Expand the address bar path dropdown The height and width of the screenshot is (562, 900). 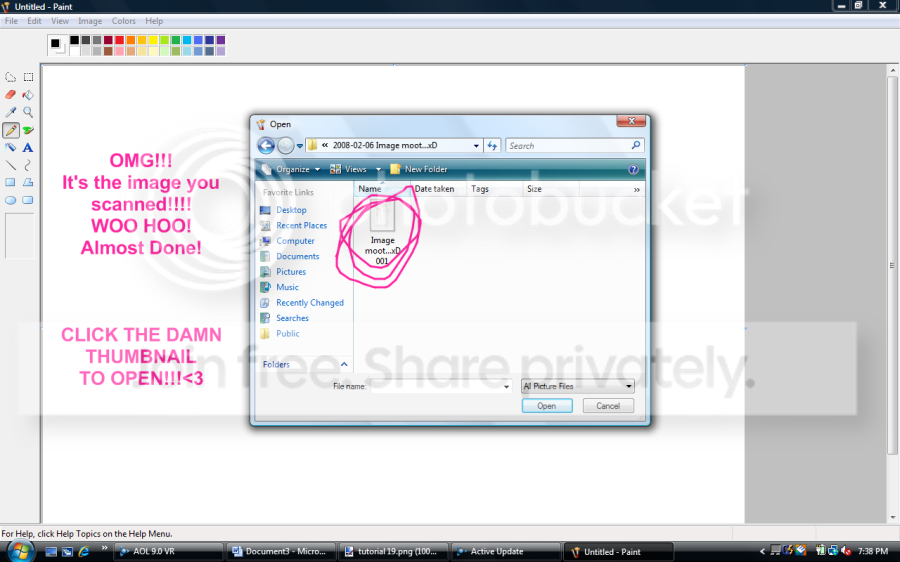tap(476, 146)
